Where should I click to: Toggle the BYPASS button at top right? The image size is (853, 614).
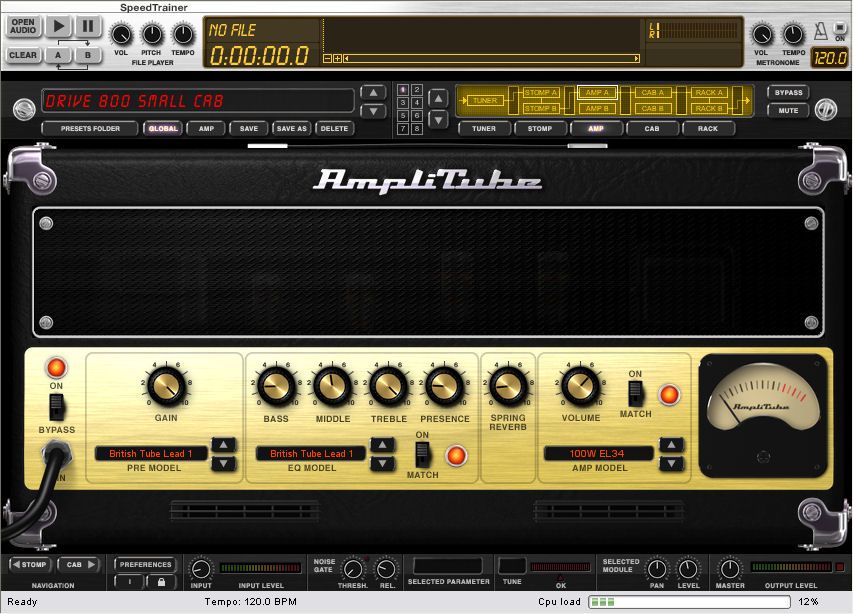788,92
